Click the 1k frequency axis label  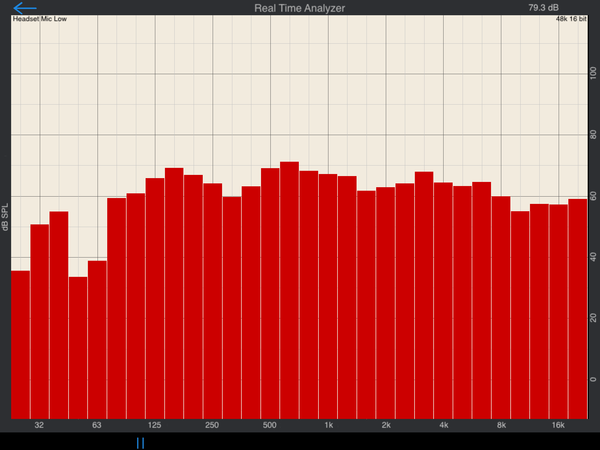(328, 425)
